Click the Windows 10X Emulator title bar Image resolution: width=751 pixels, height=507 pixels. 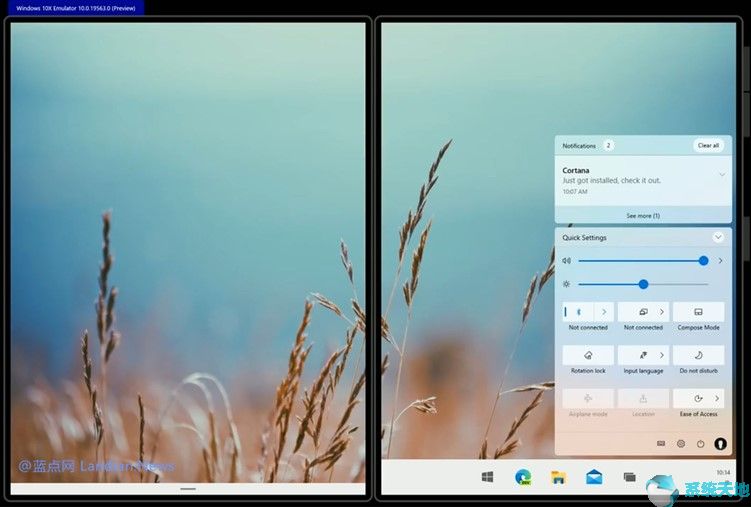pyautogui.click(x=76, y=8)
